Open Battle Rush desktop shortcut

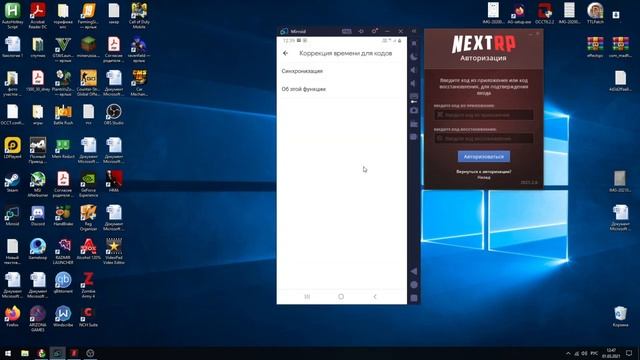pos(63,115)
